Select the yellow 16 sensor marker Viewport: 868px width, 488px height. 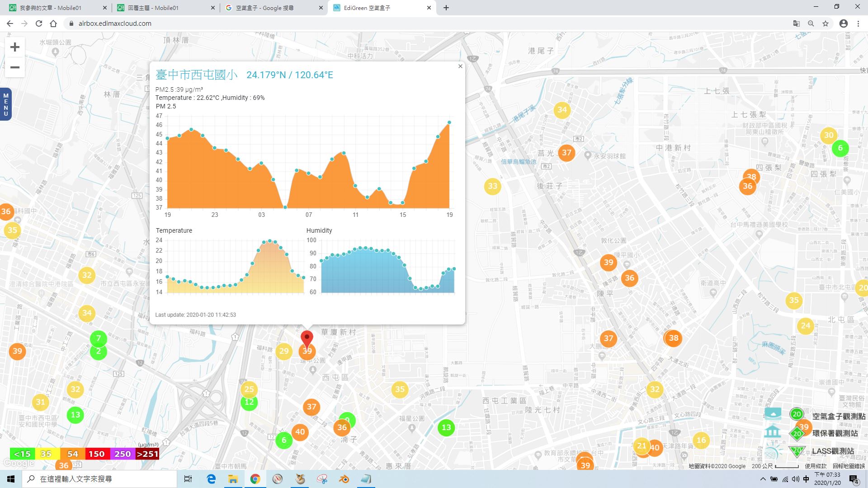click(x=701, y=440)
